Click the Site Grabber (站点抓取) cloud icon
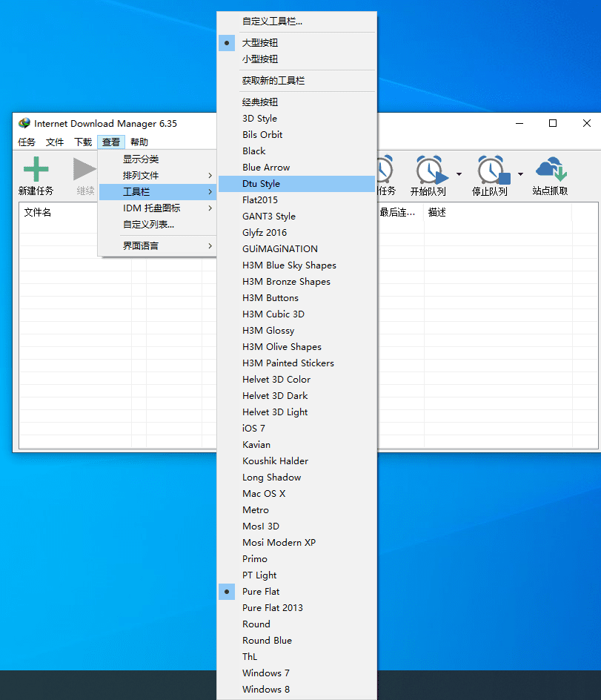 click(551, 169)
